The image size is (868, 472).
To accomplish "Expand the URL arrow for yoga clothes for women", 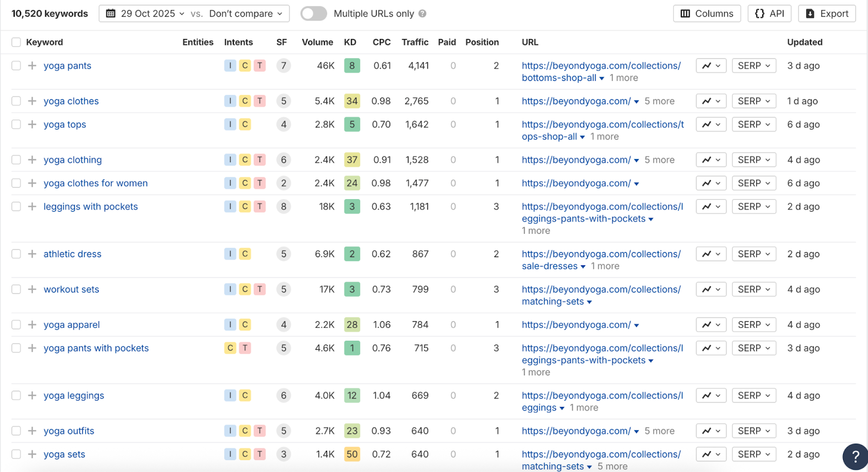I will (x=636, y=184).
